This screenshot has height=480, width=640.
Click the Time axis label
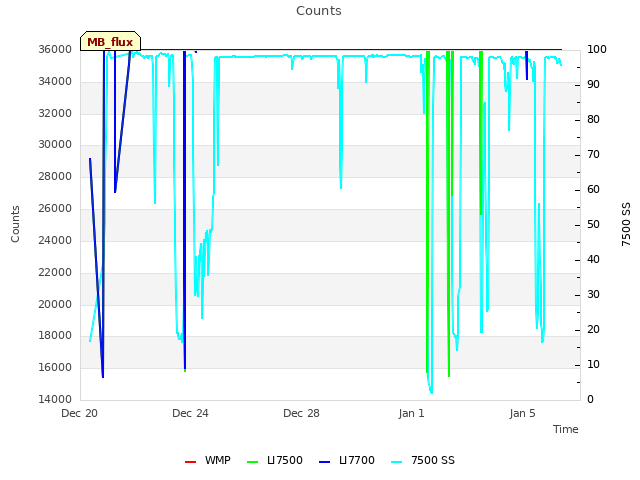(x=566, y=429)
